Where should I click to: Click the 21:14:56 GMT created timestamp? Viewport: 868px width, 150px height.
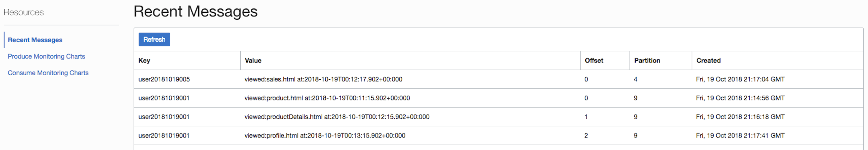pos(740,98)
